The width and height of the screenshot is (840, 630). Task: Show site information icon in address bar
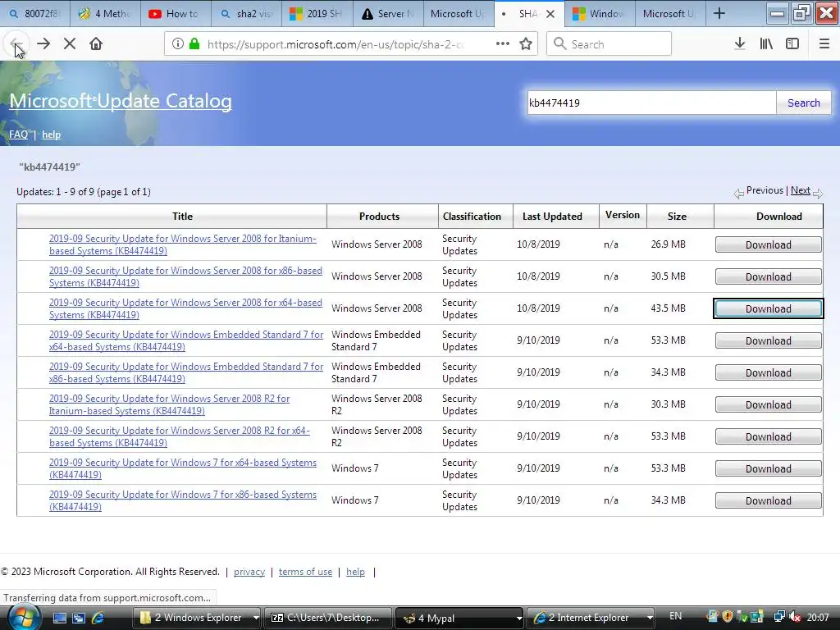coord(177,44)
